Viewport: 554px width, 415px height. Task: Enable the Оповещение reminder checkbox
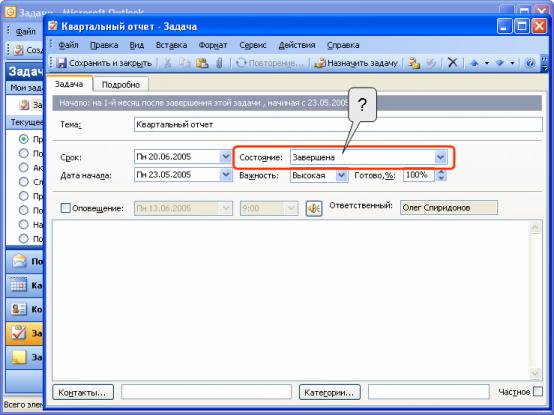65,208
